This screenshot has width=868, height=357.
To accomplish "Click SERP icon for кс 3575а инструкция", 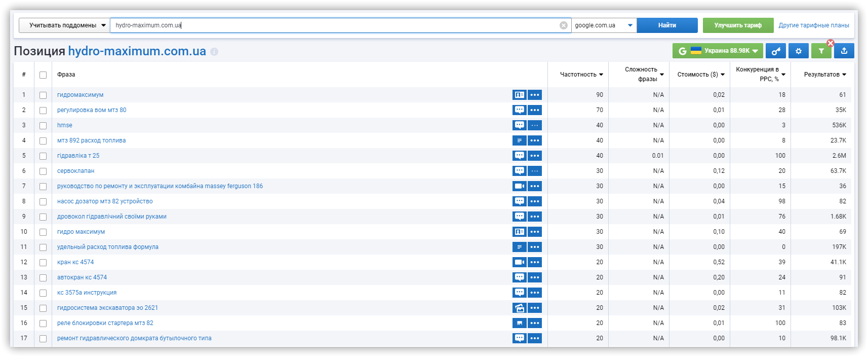I will pos(519,293).
